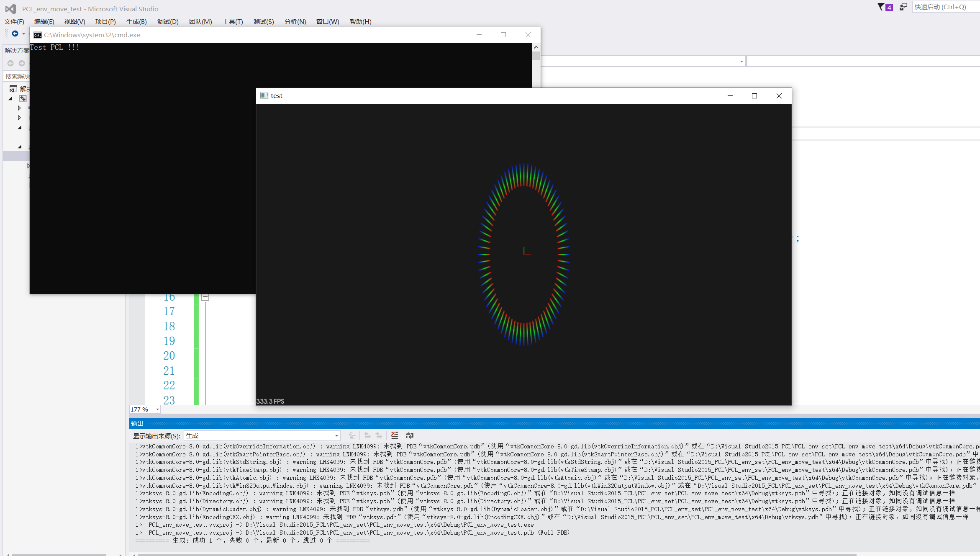Click the find message icon in output toolbar
The width and height of the screenshot is (980, 556).
pos(351,435)
